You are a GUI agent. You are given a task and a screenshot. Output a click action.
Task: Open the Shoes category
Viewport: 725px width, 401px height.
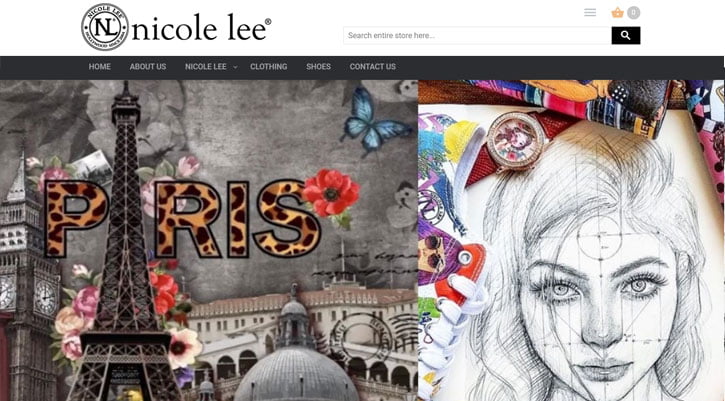click(318, 67)
